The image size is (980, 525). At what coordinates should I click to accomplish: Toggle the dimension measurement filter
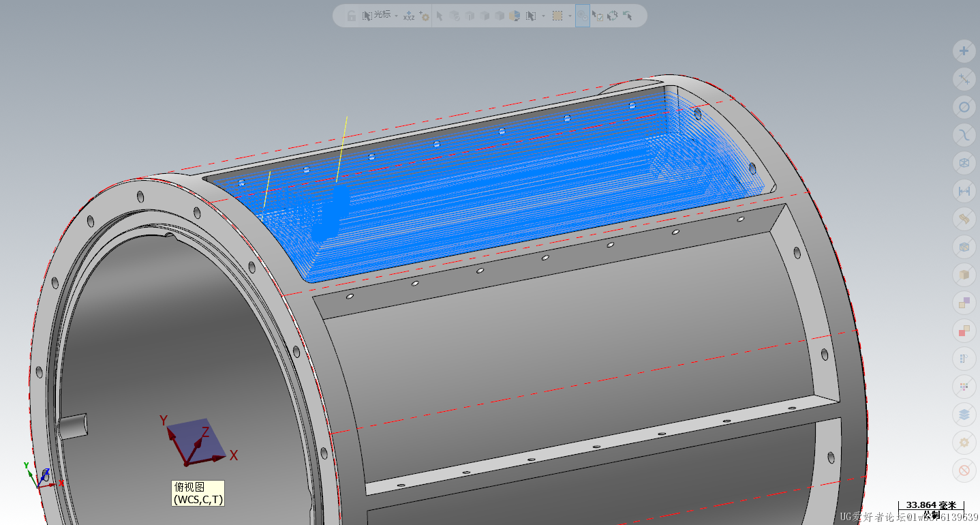pos(964,192)
